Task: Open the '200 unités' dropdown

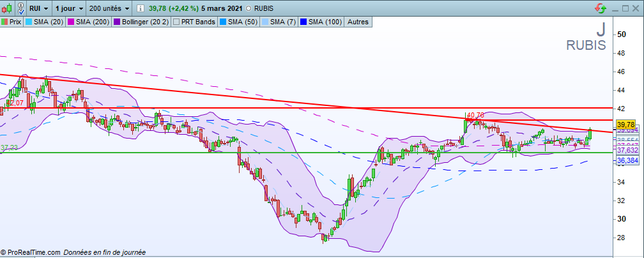Action: pyautogui.click(x=109, y=8)
